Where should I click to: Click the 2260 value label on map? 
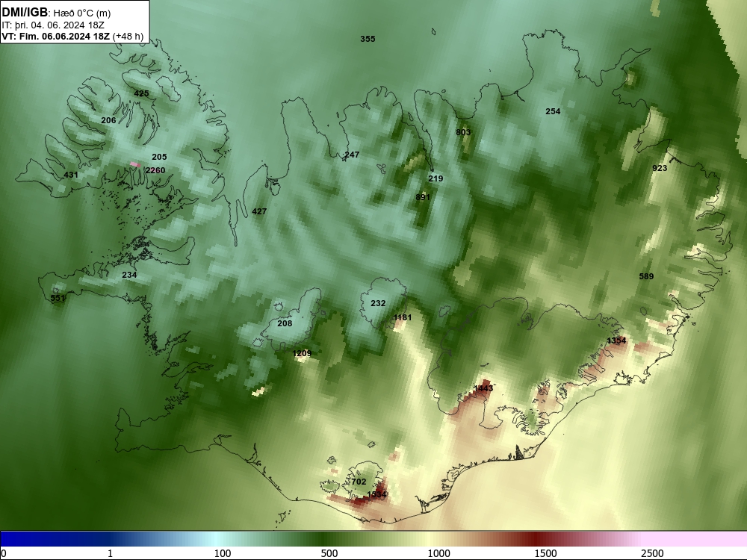point(155,170)
